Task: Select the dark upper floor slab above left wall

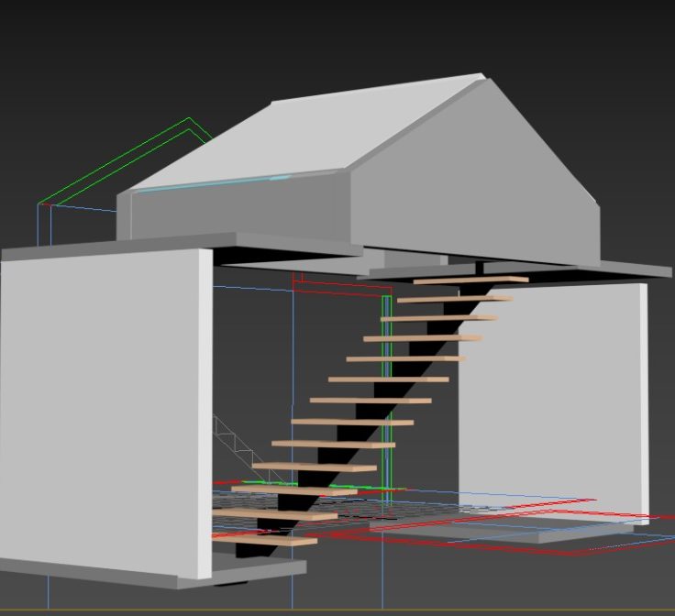Action: [183, 245]
